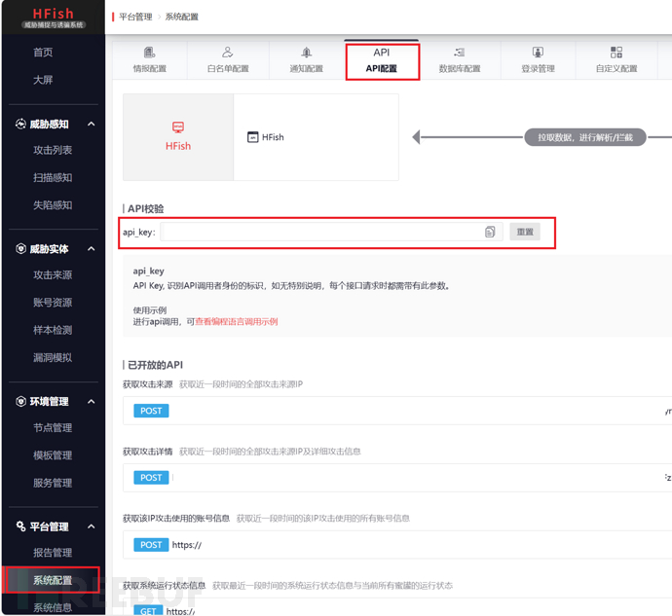This screenshot has height=616, width=672.
Task: Switch to the 情报配置 tab
Action: [150, 60]
